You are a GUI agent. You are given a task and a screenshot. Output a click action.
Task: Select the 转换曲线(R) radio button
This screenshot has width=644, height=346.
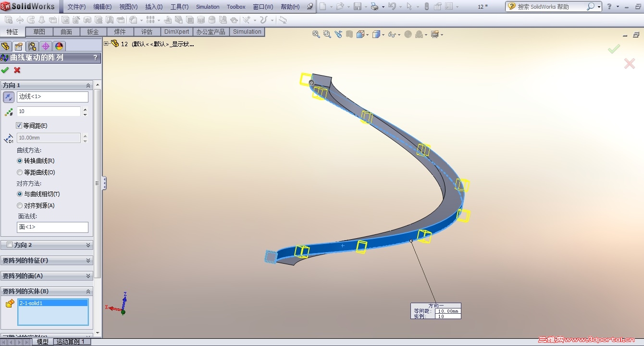click(20, 161)
